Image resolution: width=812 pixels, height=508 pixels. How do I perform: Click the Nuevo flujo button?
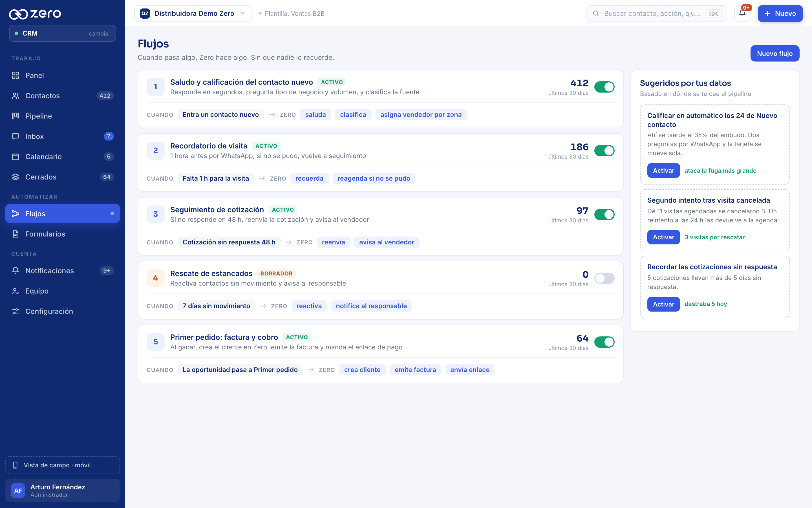[x=775, y=53]
